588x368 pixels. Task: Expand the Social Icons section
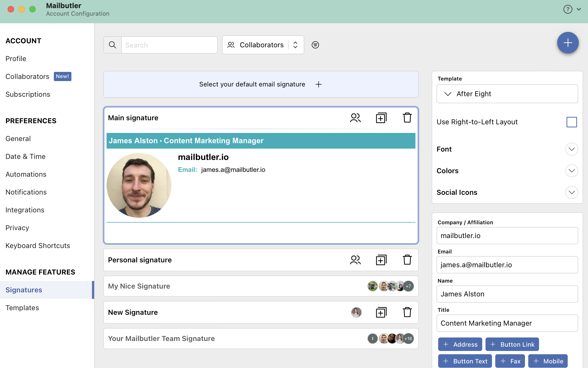click(x=572, y=192)
